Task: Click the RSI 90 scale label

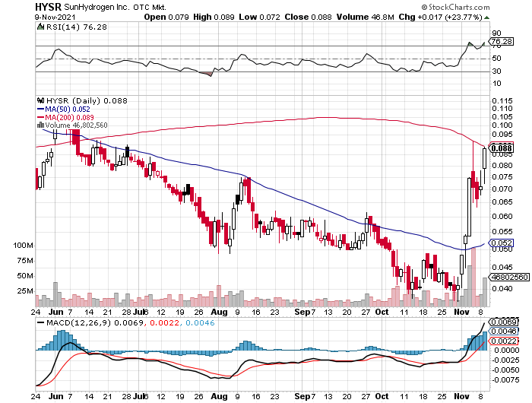Action: pyautogui.click(x=496, y=33)
